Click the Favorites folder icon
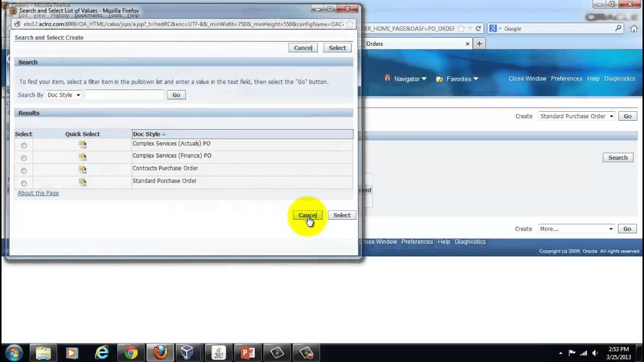The image size is (644, 362). (x=439, y=79)
